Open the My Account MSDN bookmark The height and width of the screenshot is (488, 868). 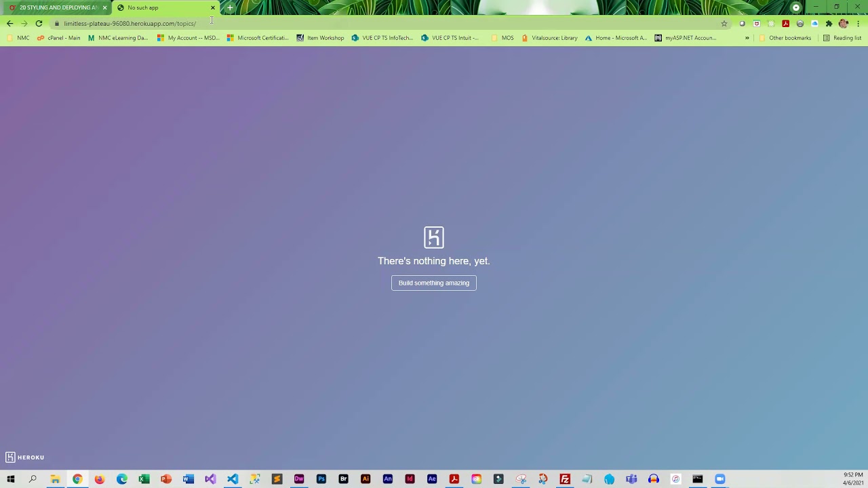[x=188, y=38]
